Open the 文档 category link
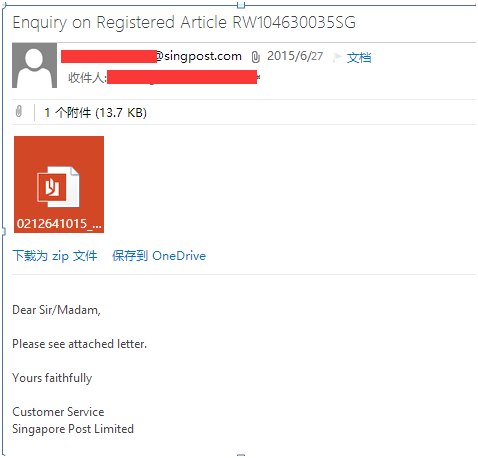 pos(359,58)
